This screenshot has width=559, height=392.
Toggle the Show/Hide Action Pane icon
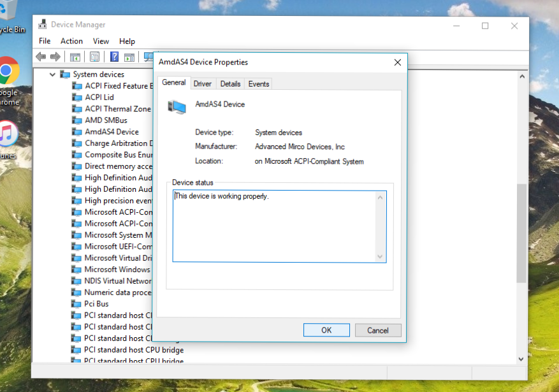[x=129, y=57]
